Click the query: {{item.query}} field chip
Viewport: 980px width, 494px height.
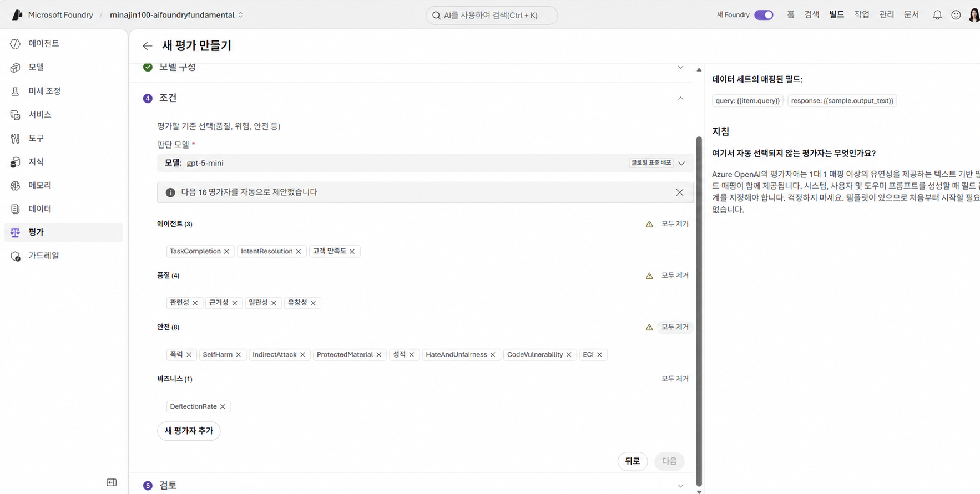tap(747, 101)
